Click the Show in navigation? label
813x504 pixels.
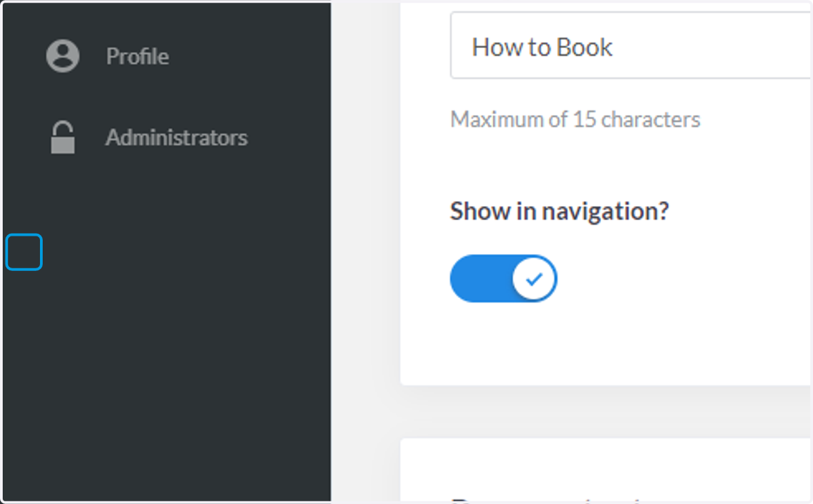560,211
